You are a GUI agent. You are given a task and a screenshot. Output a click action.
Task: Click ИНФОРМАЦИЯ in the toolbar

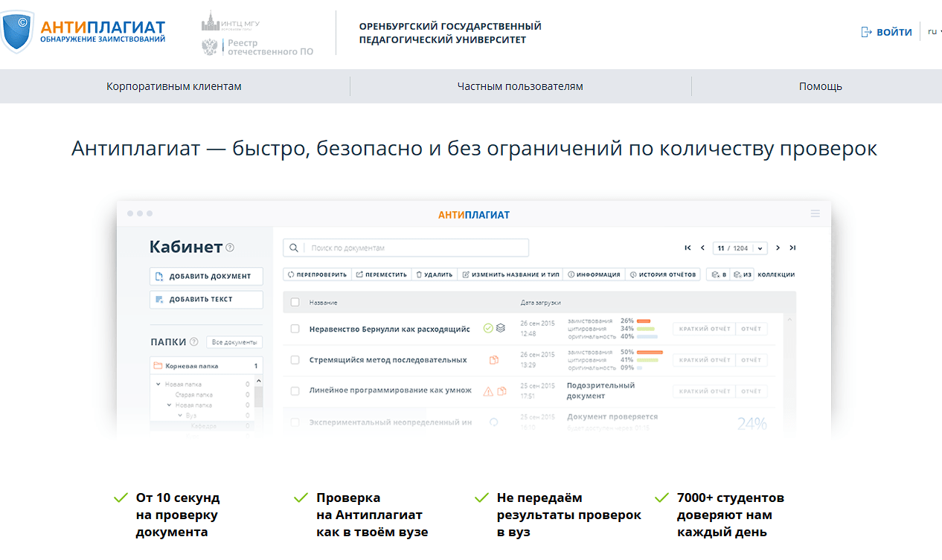(x=594, y=274)
